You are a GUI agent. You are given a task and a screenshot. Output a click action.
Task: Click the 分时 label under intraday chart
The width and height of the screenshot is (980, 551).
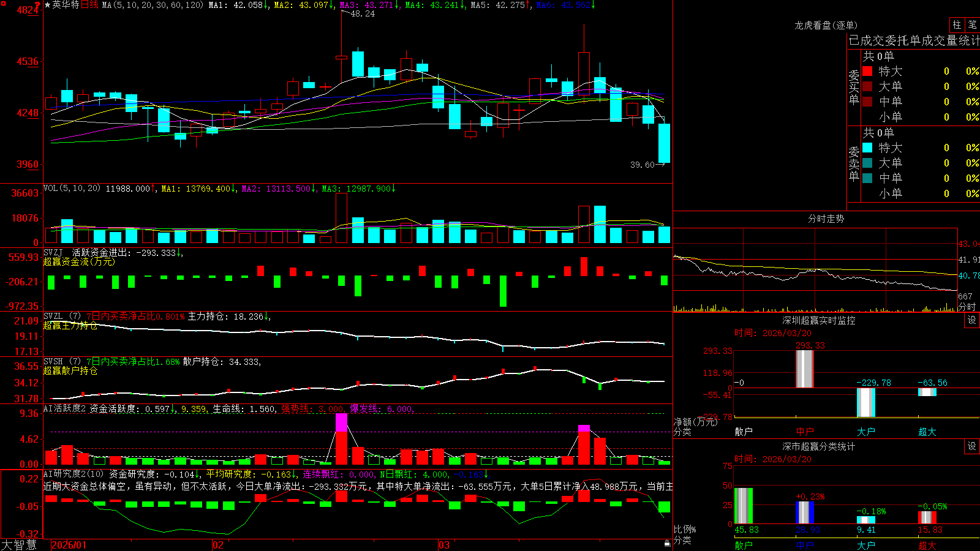967,307
